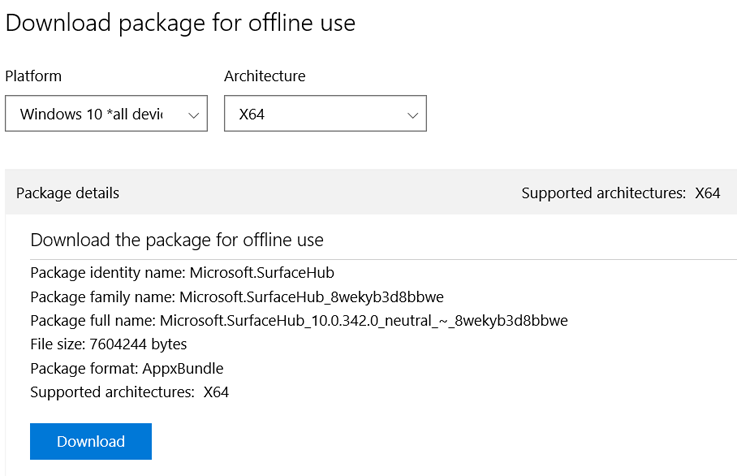Click the 'Download the package for offline use' subheading
The width and height of the screenshot is (737, 476).
coord(177,240)
